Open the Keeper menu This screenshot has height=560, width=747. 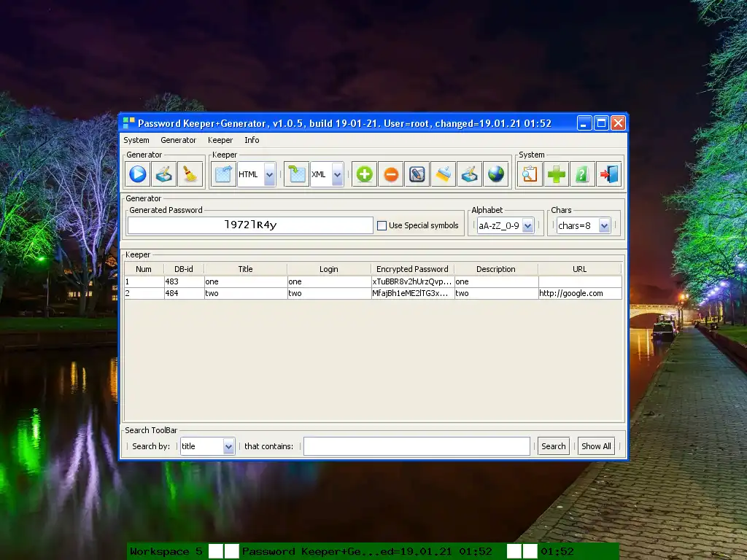pos(220,140)
